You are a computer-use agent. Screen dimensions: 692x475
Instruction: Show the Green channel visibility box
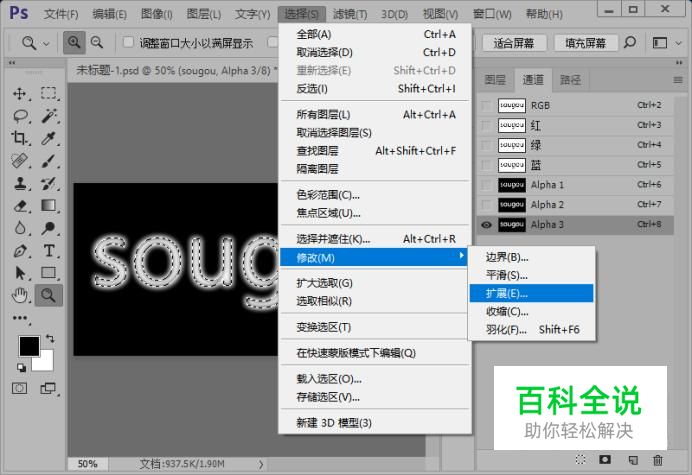pyautogui.click(x=486, y=145)
